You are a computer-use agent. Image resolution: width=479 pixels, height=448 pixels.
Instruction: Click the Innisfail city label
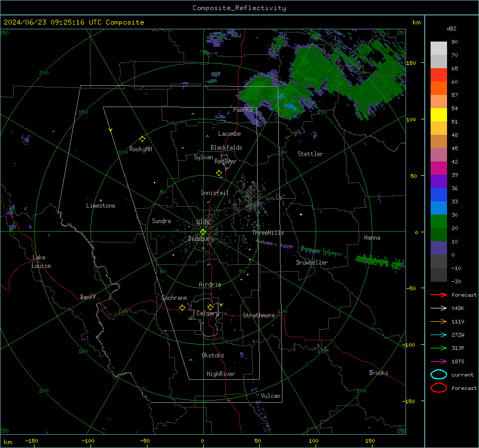214,193
